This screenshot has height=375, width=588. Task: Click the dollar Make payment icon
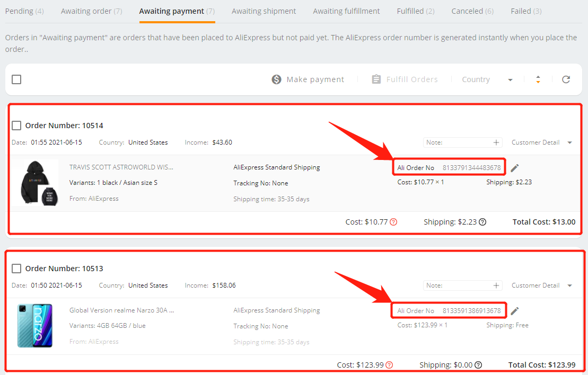tap(276, 79)
